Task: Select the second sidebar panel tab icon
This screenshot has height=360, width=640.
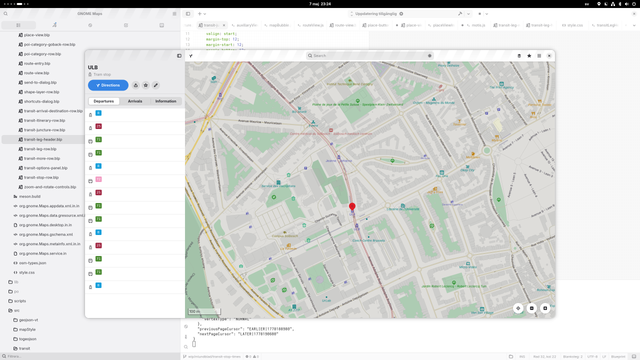Action: (54, 25)
